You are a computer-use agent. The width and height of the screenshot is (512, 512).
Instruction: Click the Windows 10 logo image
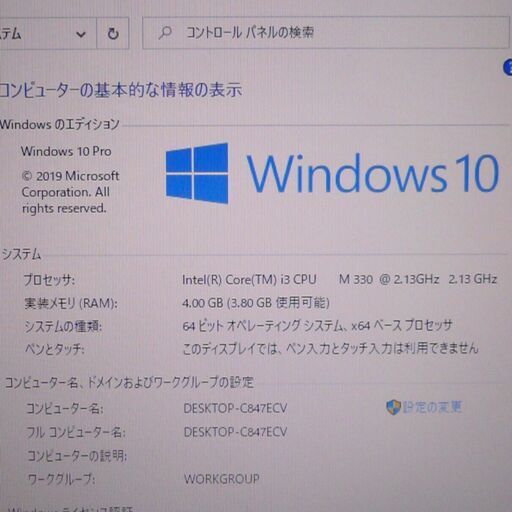tap(197, 173)
